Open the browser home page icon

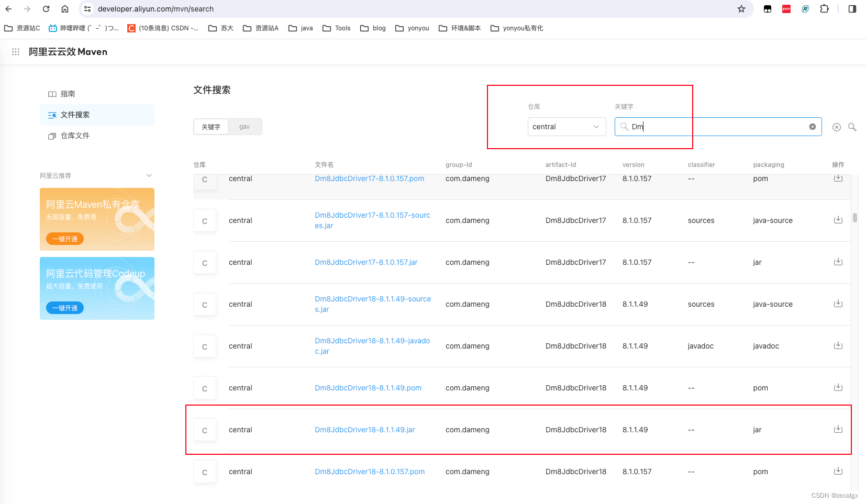coord(65,9)
